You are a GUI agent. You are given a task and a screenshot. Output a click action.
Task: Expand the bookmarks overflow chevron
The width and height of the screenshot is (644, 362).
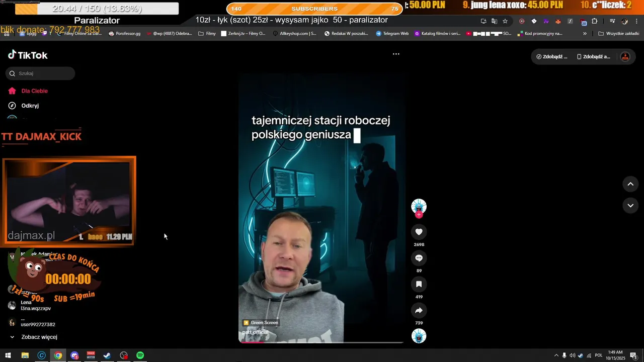pyautogui.click(x=585, y=34)
